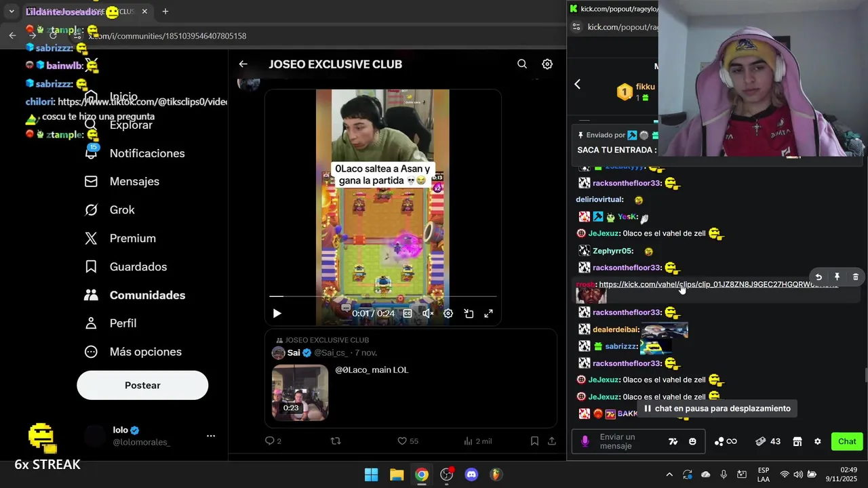This screenshot has width=868, height=488.
Task: Search within the JOSEO EXCLUSIVE CLUB community
Action: coord(522,64)
